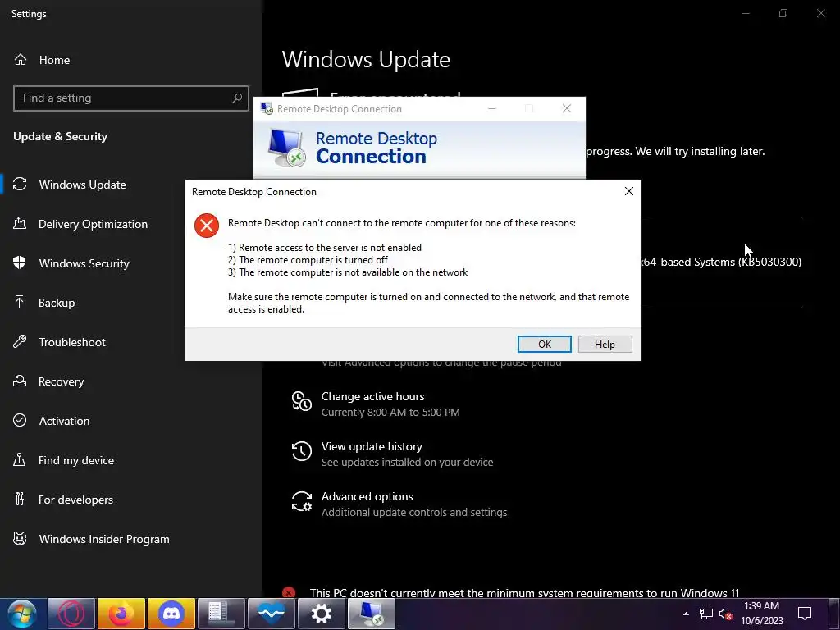Click the Troubleshoot wrench icon
The width and height of the screenshot is (840, 630).
coord(20,341)
